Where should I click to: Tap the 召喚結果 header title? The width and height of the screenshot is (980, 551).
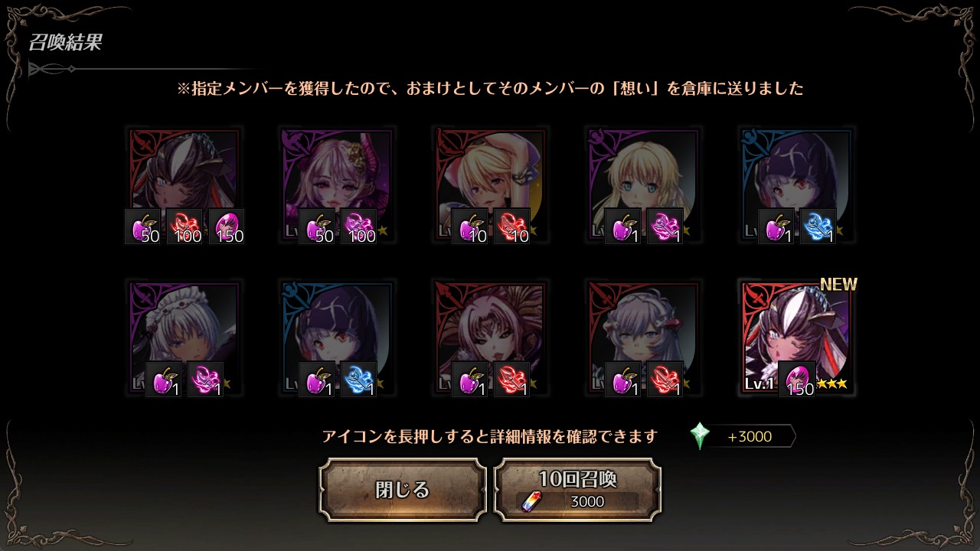(x=65, y=42)
